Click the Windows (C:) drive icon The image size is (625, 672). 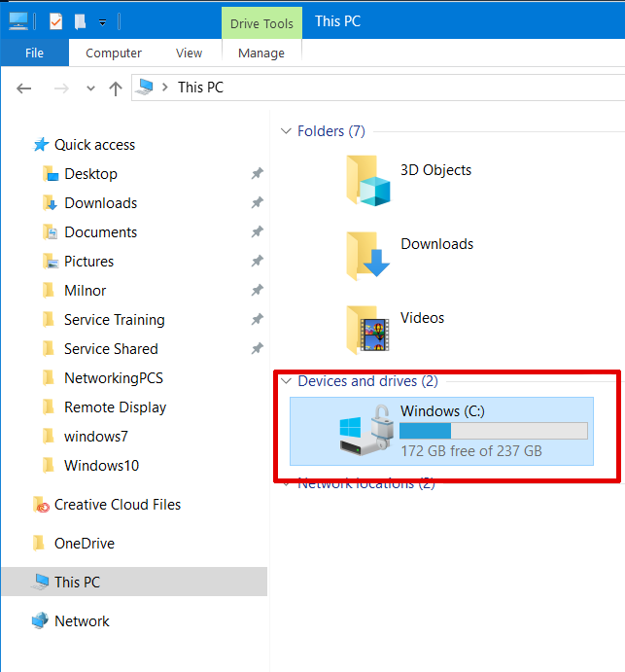pyautogui.click(x=365, y=430)
